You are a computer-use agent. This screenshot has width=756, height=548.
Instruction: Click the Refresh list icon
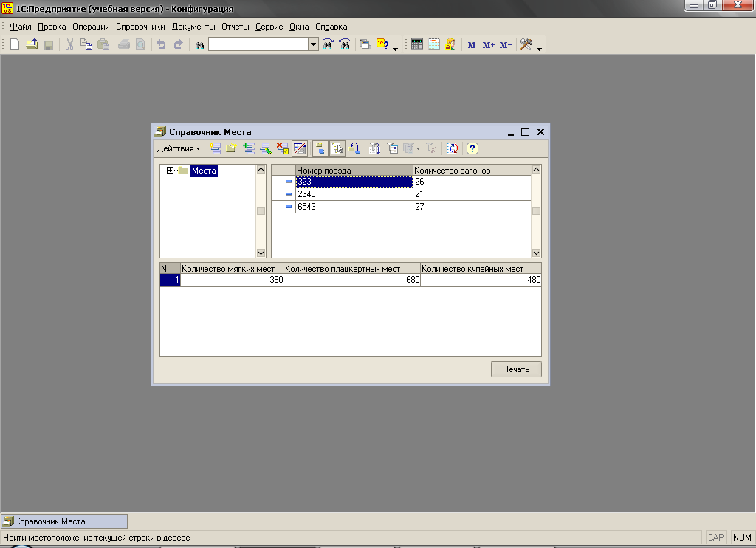(x=453, y=148)
